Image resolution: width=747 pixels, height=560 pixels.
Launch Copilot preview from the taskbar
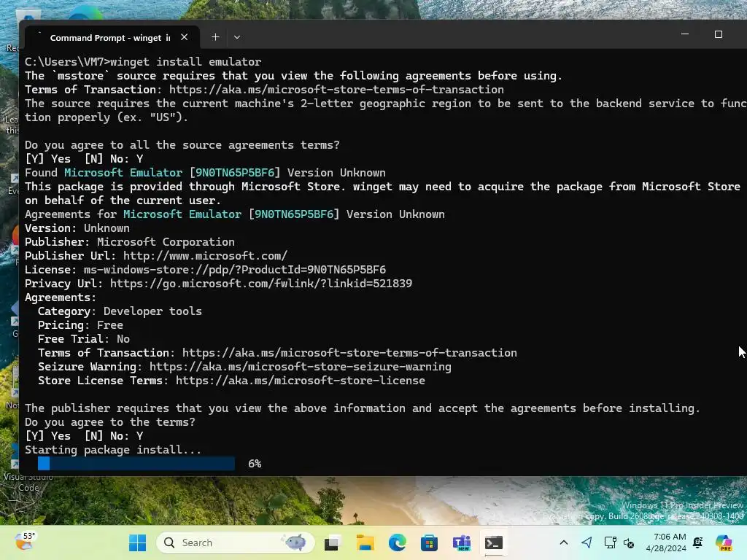(724, 542)
